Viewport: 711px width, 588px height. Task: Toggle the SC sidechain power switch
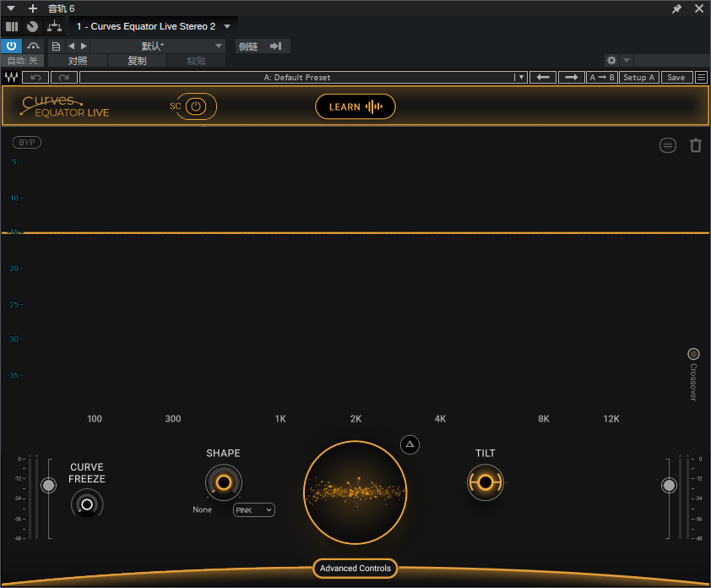click(x=196, y=106)
